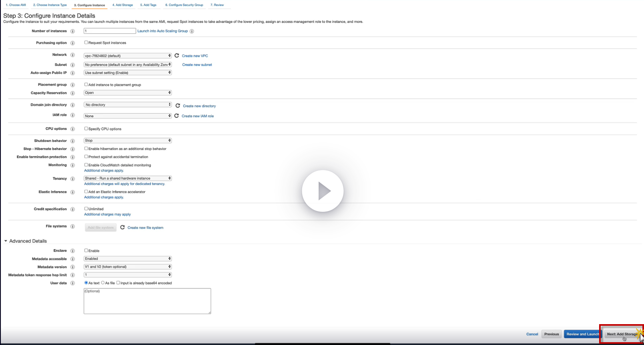Refresh the Network VPC list

(x=177, y=55)
